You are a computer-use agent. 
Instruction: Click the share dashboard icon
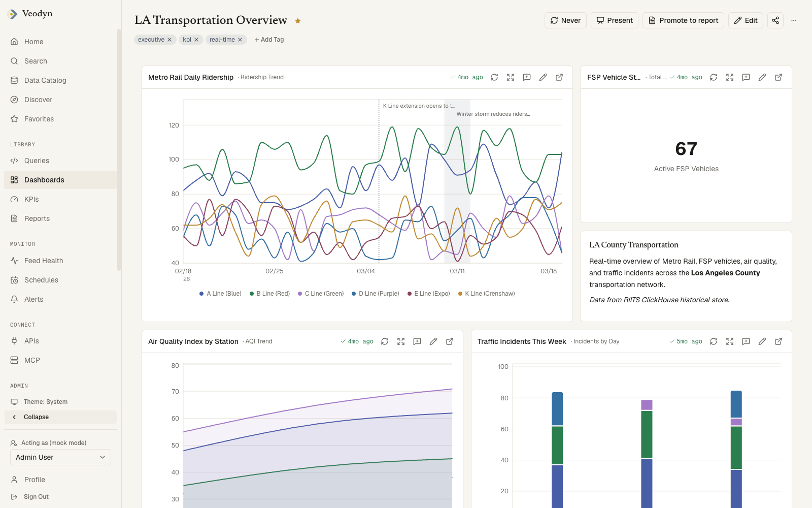[x=775, y=20]
